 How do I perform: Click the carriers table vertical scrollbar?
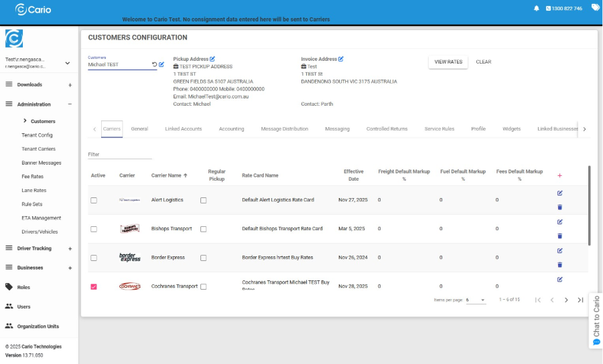(590, 207)
